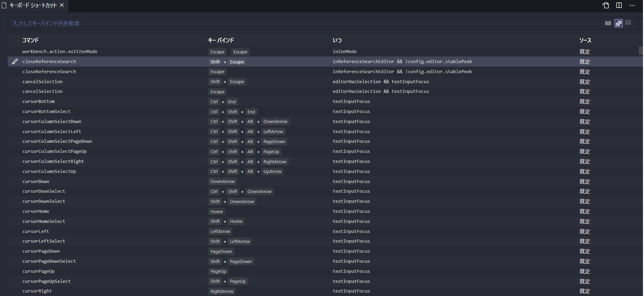Click the Ctrl + End keybinding cell

223,102
